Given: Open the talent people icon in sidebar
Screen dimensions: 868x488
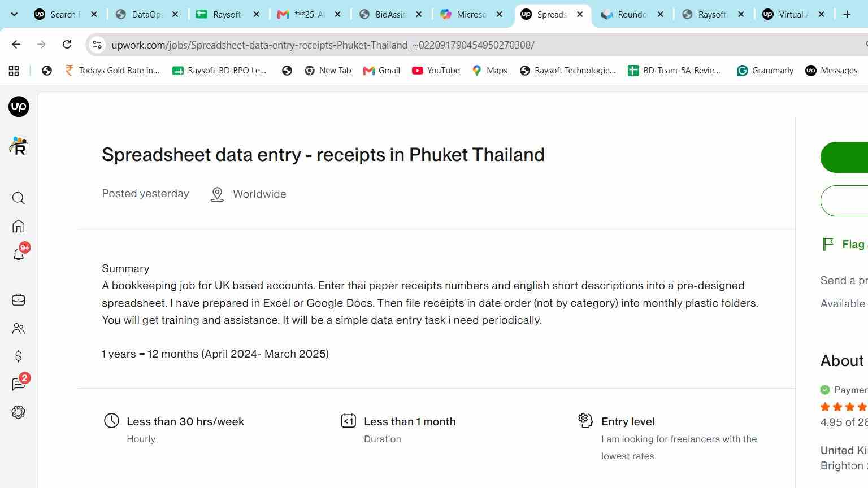Looking at the screenshot, I should pos(19,328).
